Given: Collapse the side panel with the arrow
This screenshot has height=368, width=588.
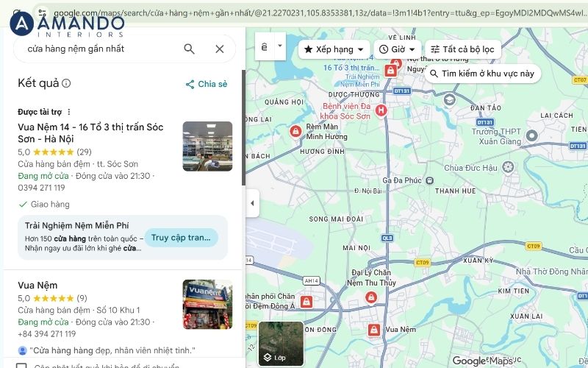Looking at the screenshot, I should tap(252, 203).
